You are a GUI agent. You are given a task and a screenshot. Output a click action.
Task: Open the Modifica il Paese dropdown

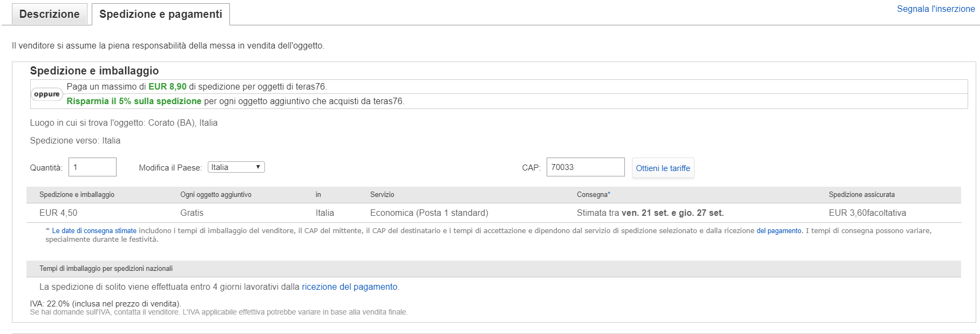[x=236, y=167]
